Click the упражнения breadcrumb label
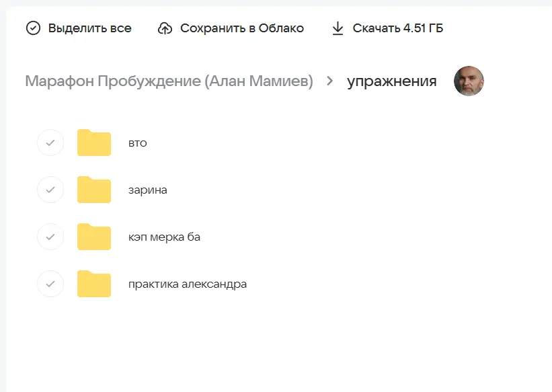The width and height of the screenshot is (552, 392). click(391, 81)
